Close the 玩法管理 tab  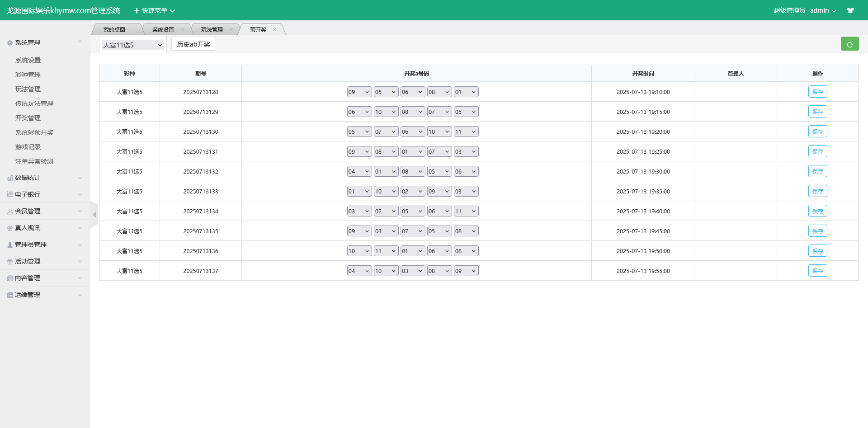[x=231, y=30]
